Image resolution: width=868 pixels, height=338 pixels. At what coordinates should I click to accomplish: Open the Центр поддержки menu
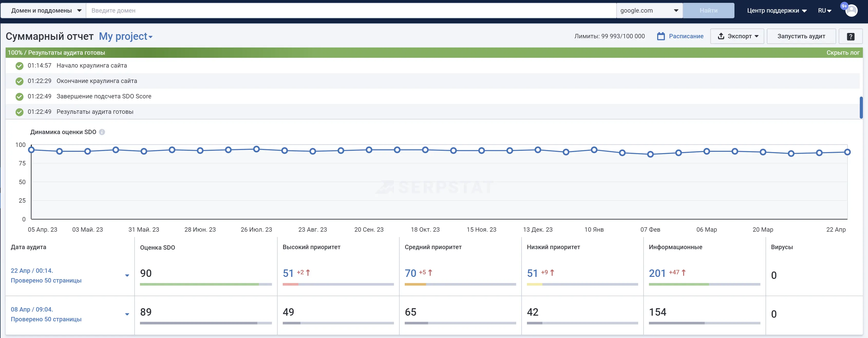coord(776,11)
